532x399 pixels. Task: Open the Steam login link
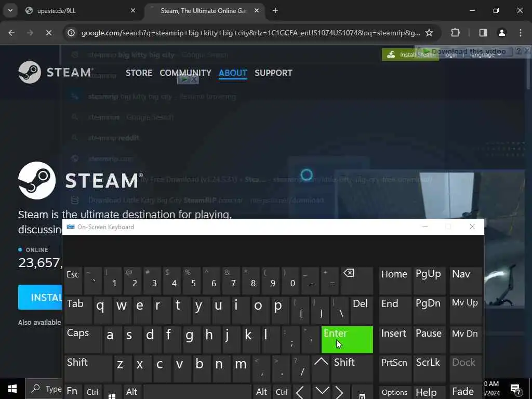click(450, 55)
